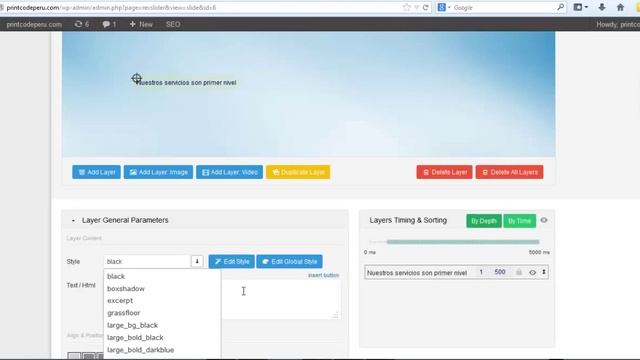Click the insert button link
This screenshot has height=360, width=640.
click(323, 276)
